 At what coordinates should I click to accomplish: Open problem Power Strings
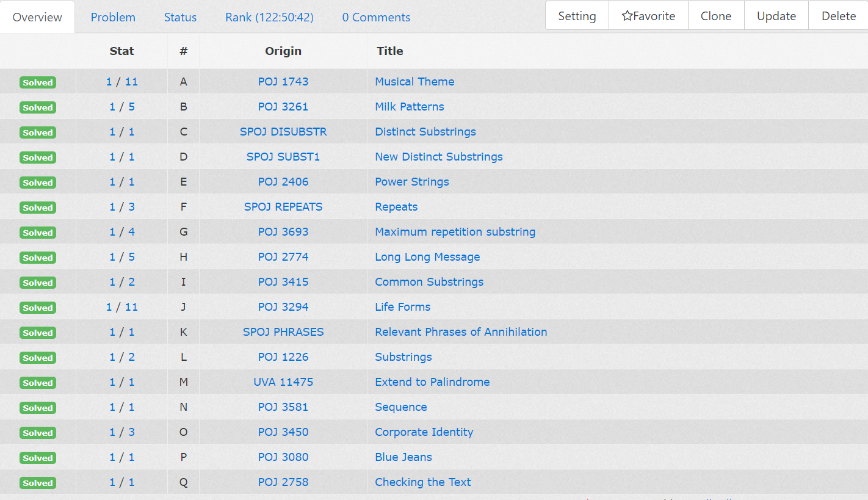412,181
